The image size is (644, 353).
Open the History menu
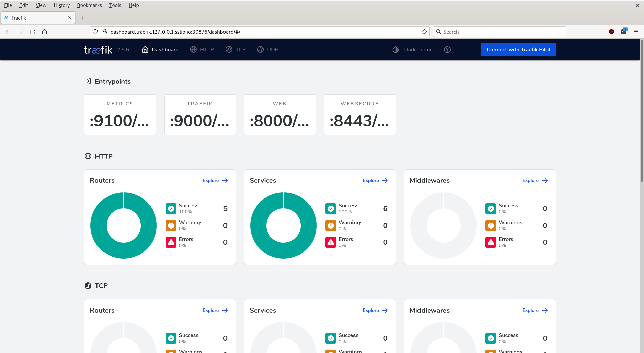click(x=62, y=5)
